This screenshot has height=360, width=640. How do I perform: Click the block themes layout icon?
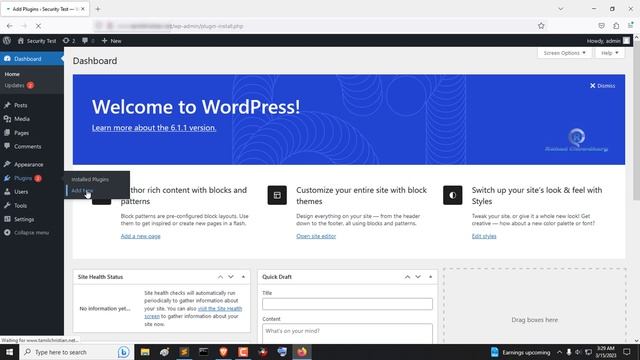[277, 195]
